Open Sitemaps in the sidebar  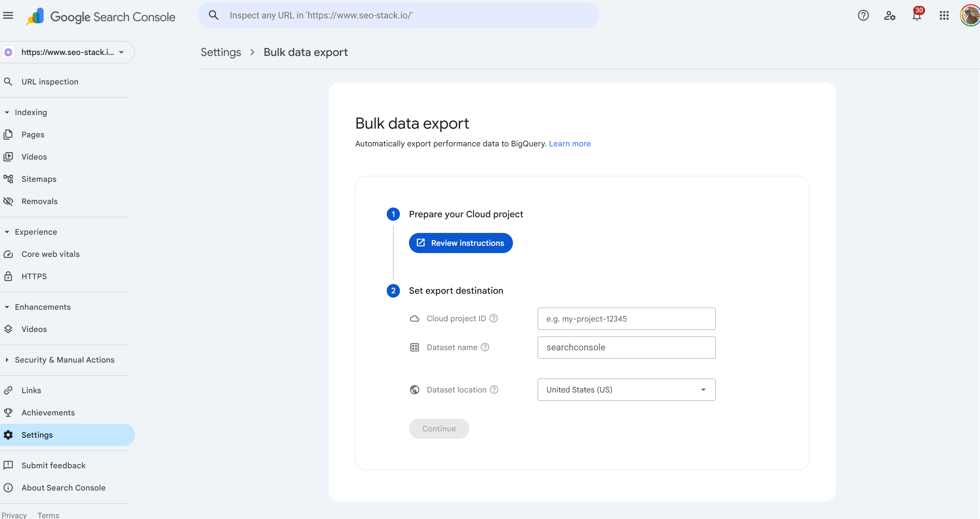click(x=39, y=179)
